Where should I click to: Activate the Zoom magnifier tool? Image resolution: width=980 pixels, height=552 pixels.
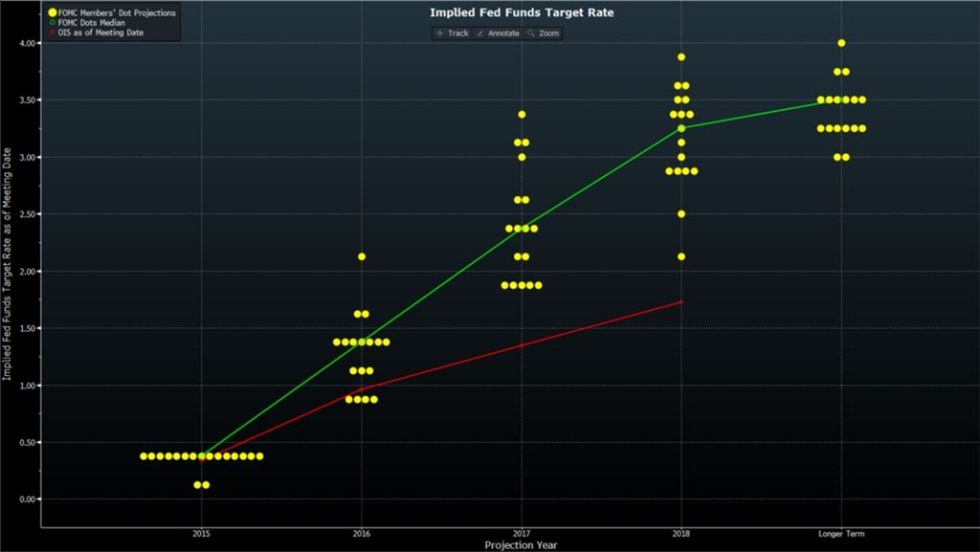(543, 33)
